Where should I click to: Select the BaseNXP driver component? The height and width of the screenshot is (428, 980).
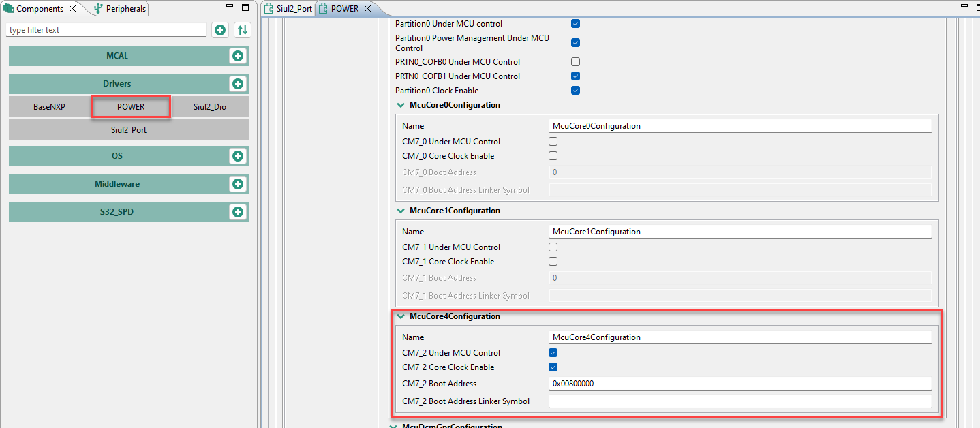point(49,107)
